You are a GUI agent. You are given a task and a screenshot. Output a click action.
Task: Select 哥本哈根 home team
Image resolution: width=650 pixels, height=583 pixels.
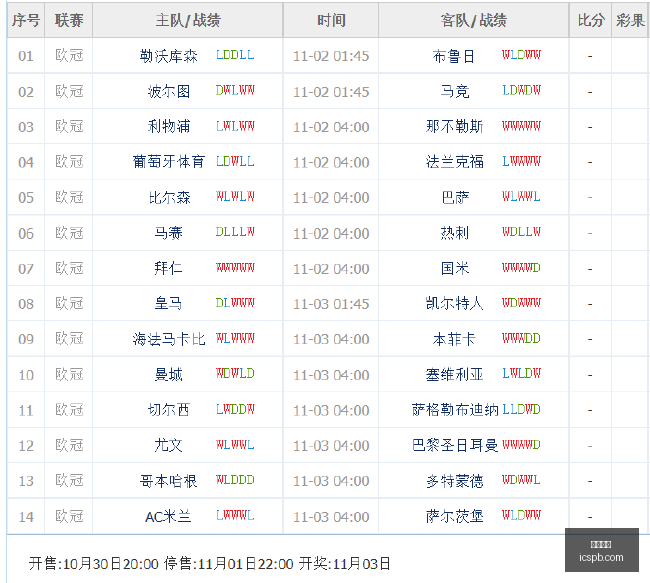(x=168, y=481)
